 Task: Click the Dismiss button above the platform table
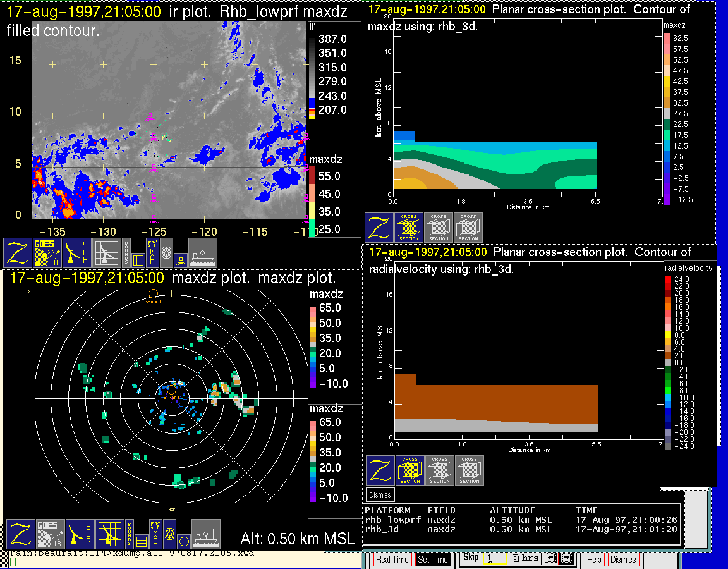point(380,494)
